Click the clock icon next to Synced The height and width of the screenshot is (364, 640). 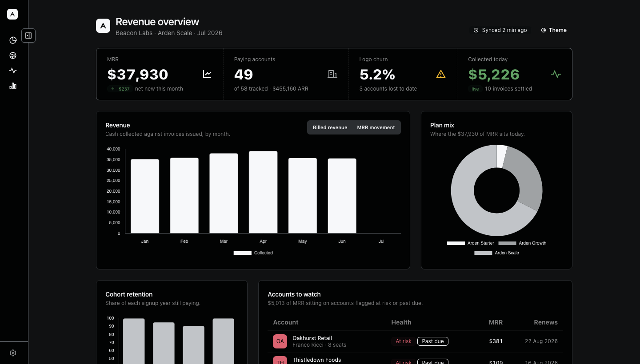click(476, 30)
